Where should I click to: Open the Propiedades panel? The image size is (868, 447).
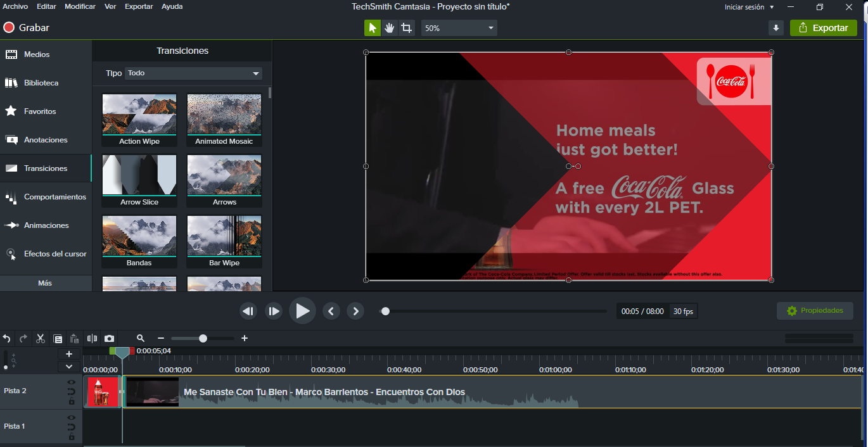815,311
